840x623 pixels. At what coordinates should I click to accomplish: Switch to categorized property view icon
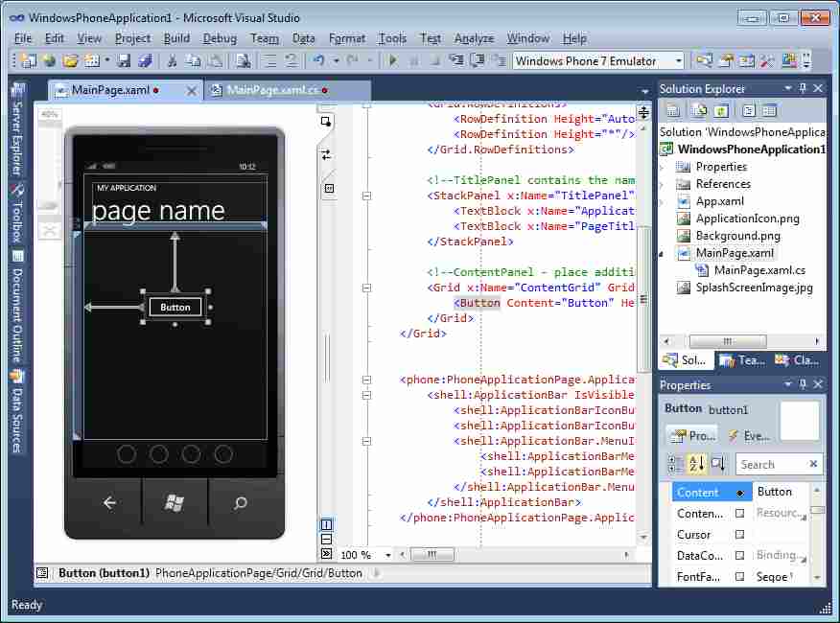(x=675, y=464)
